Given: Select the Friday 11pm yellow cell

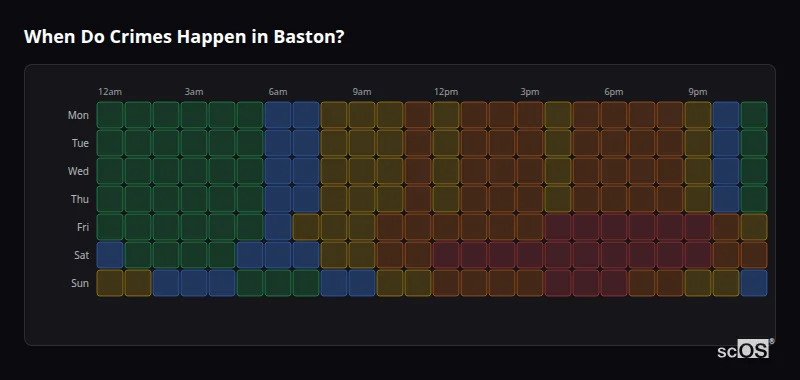Looking at the screenshot, I should click(x=754, y=227).
